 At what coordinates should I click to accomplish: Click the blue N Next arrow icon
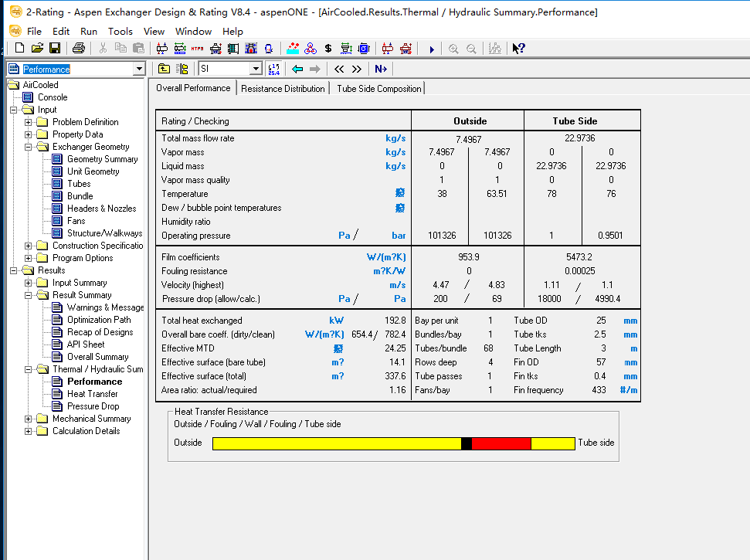click(380, 69)
